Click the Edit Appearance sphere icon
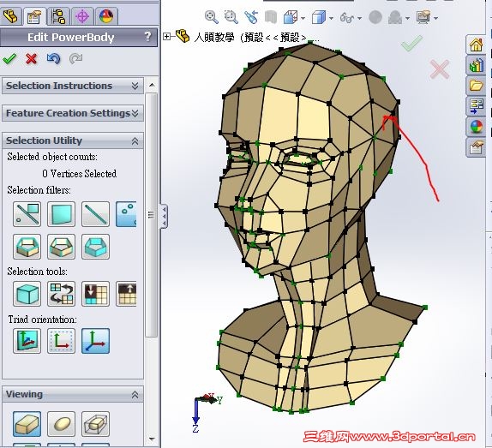Screen dimensions: 492x448 (375, 17)
